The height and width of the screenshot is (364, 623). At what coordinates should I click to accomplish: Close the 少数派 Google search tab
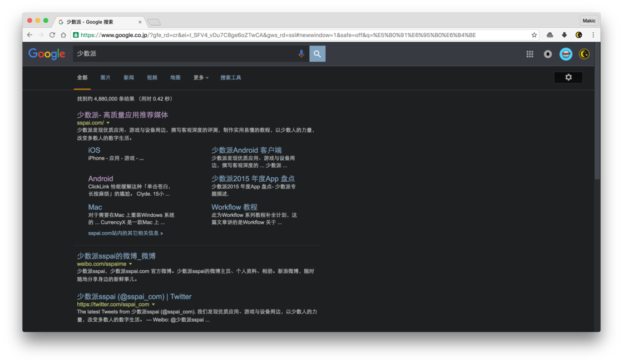[140, 22]
